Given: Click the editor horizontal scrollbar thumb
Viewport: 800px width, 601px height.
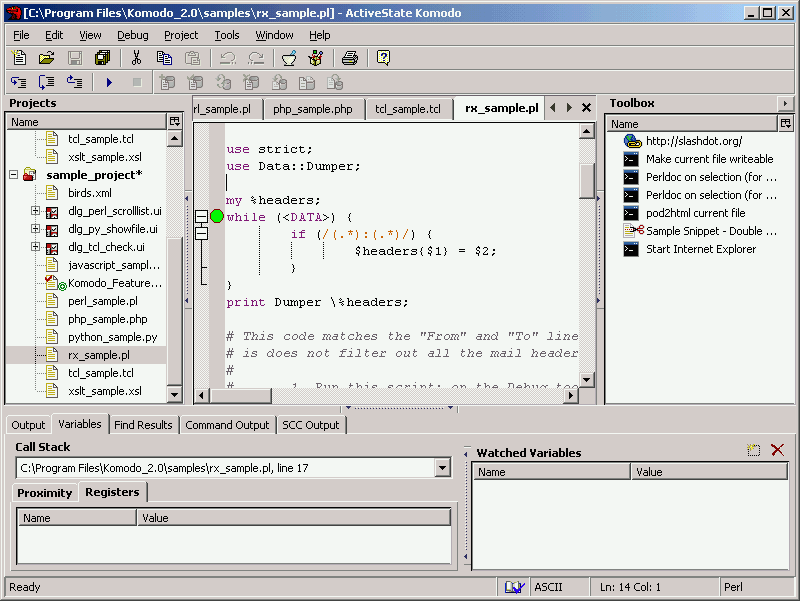Looking at the screenshot, I should coord(241,395).
